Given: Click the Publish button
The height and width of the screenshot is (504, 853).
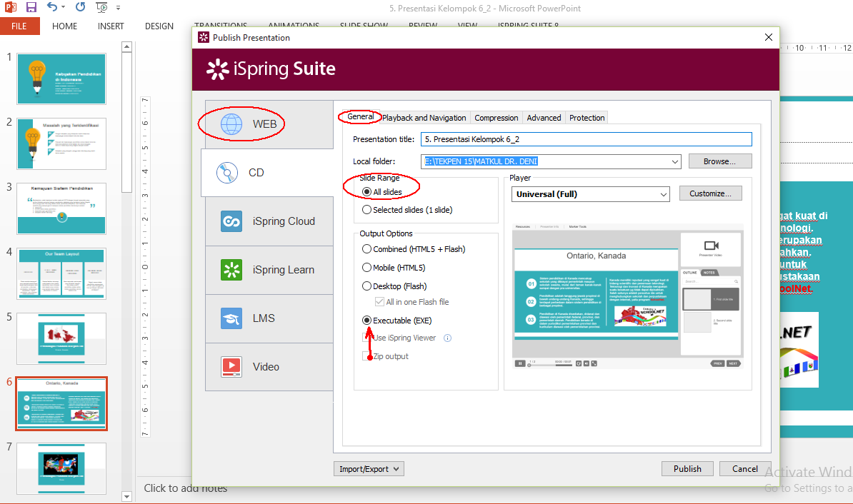Looking at the screenshot, I should click(688, 468).
